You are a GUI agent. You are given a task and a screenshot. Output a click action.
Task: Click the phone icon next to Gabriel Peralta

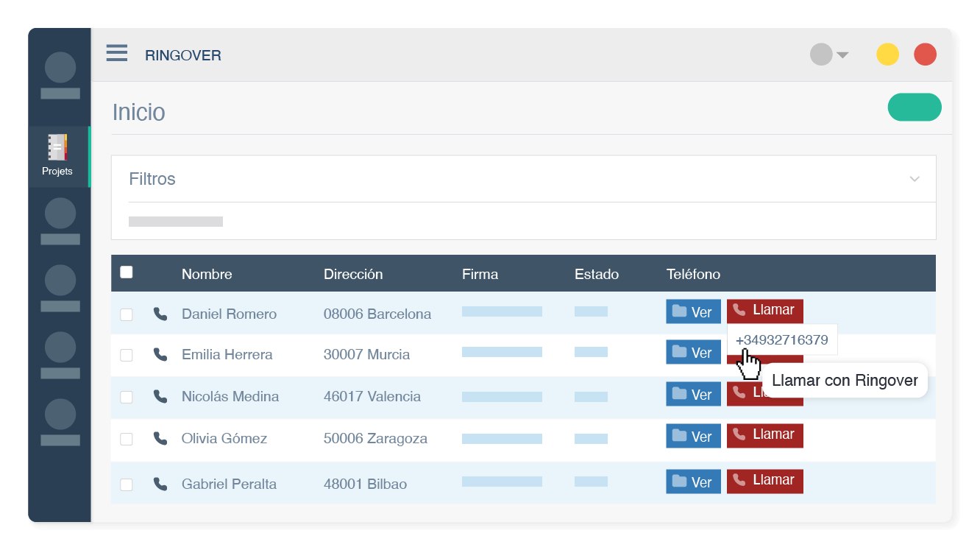click(160, 484)
